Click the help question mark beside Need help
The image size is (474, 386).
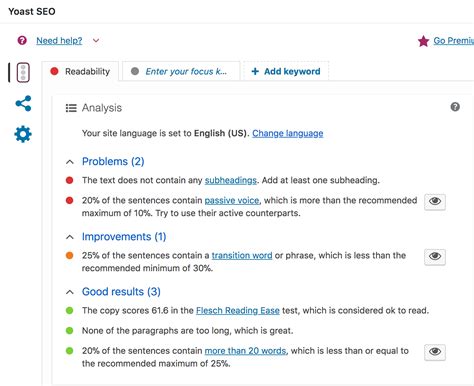22,41
